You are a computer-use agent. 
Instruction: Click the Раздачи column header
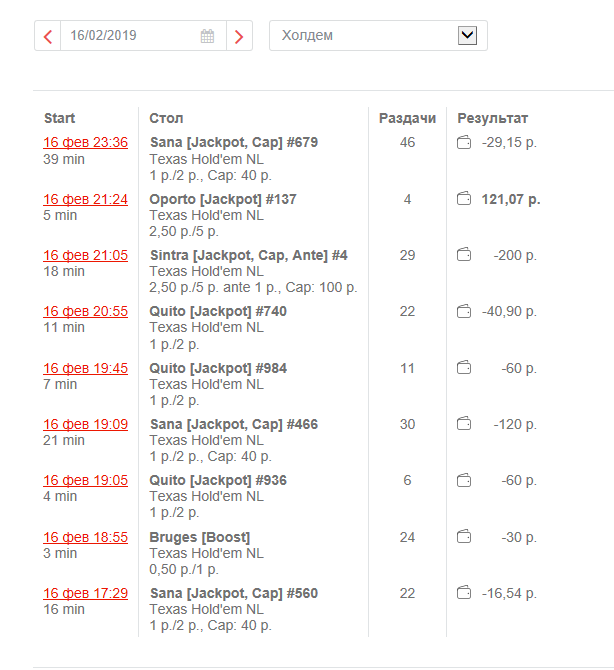coord(407,118)
